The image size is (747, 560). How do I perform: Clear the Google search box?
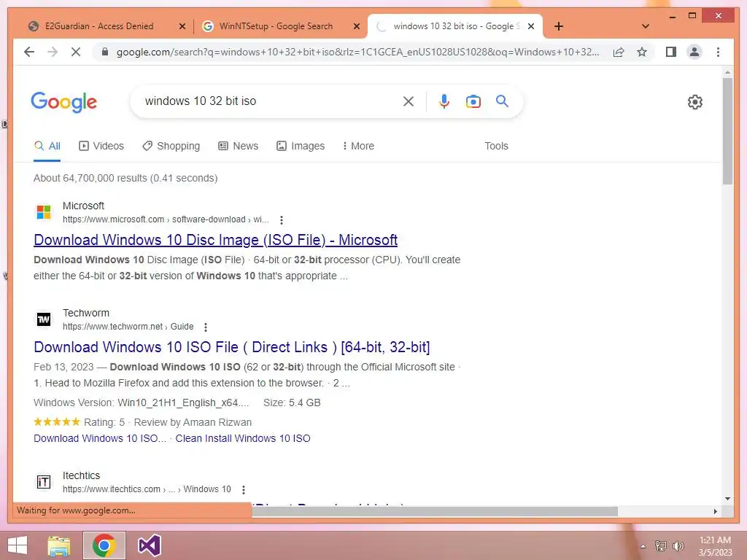(409, 101)
